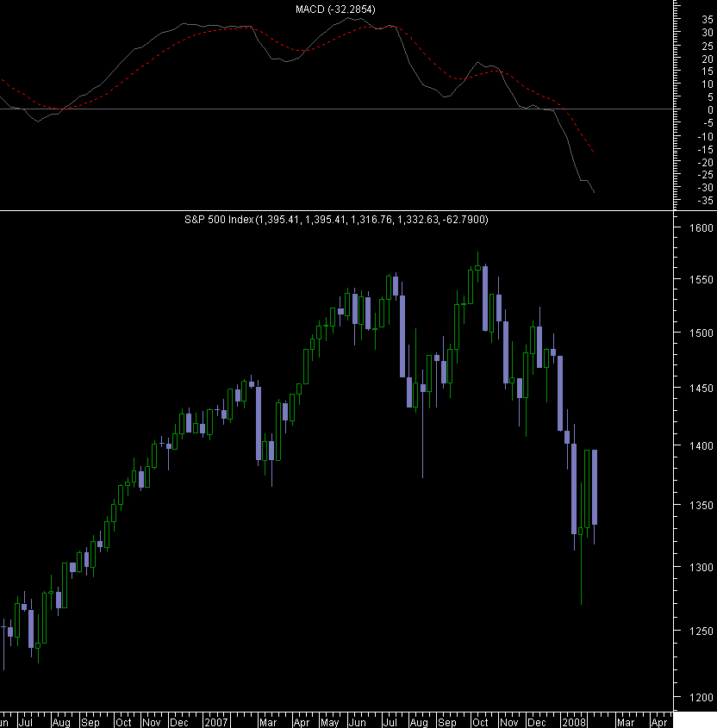Select the large blue March 2007 candlestick
The image size is (717, 728).
pos(259,423)
